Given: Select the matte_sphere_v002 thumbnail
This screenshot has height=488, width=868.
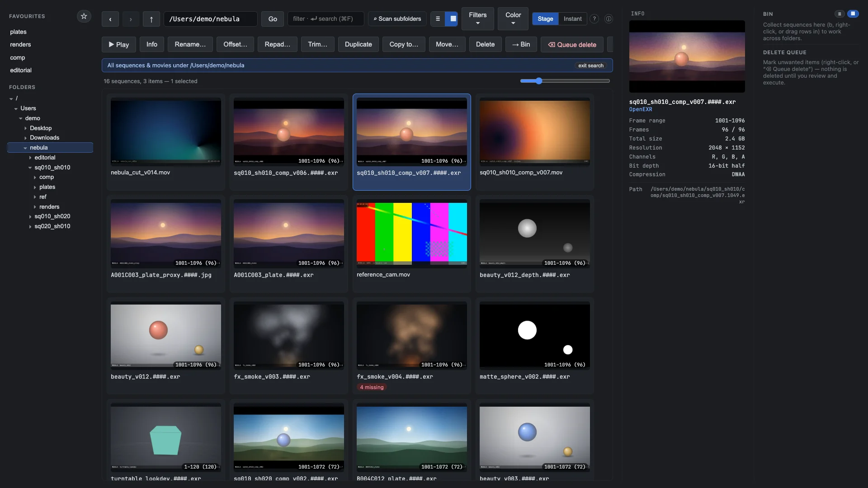Looking at the screenshot, I should [x=534, y=336].
